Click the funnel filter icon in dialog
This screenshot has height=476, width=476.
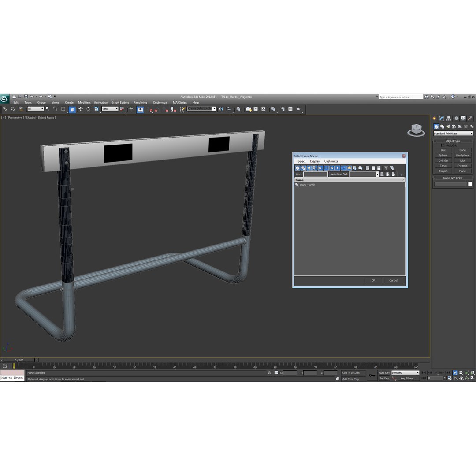pos(386,168)
